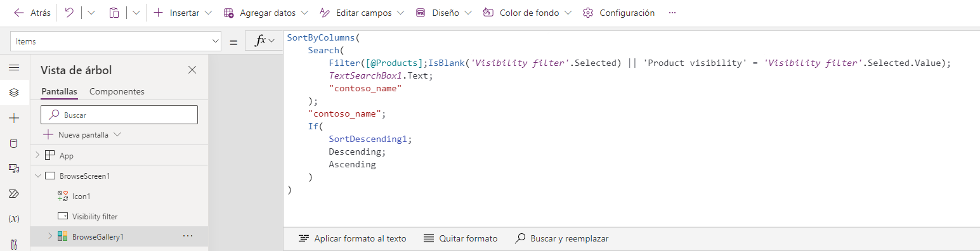Click the Insert plus icon in sidebar
980x251 pixels.
14,118
